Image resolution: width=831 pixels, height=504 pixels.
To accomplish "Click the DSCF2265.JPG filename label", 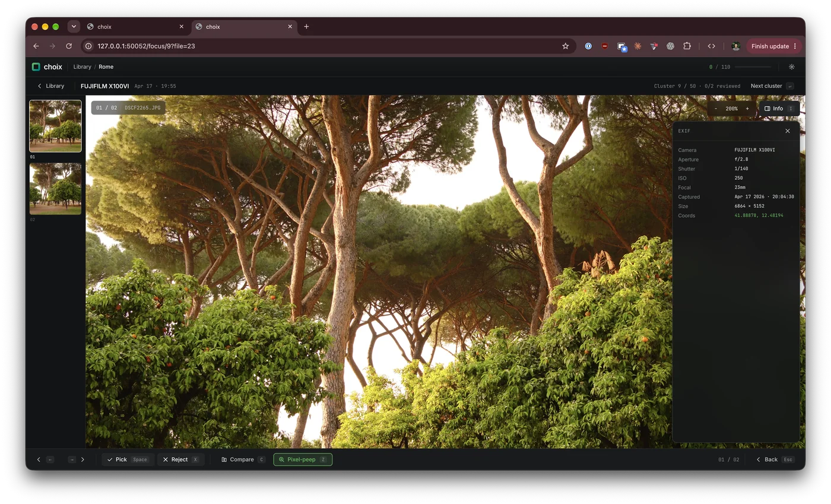I will (142, 108).
